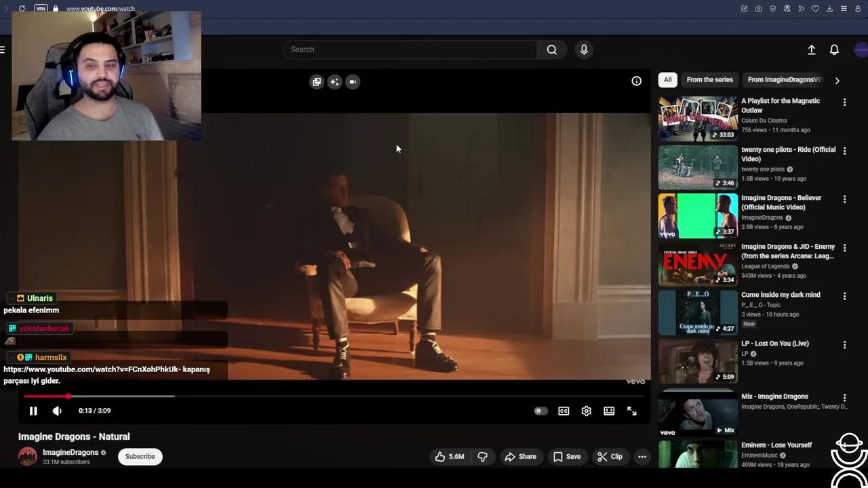
Task: Open the notifications bell
Action: (834, 49)
